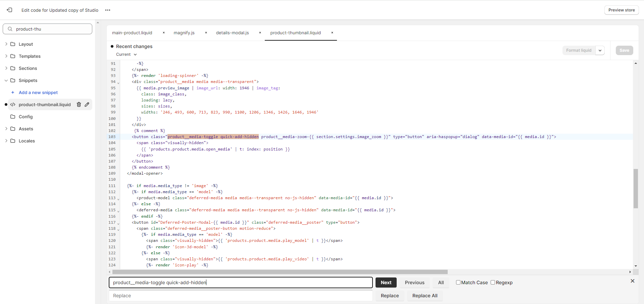
Task: Close the find and replace panel
Action: coord(632,281)
